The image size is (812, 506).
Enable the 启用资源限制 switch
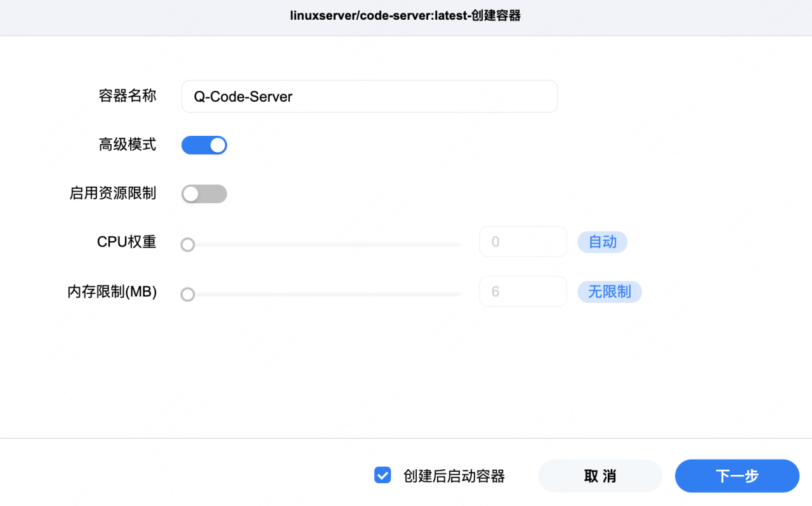(x=204, y=194)
